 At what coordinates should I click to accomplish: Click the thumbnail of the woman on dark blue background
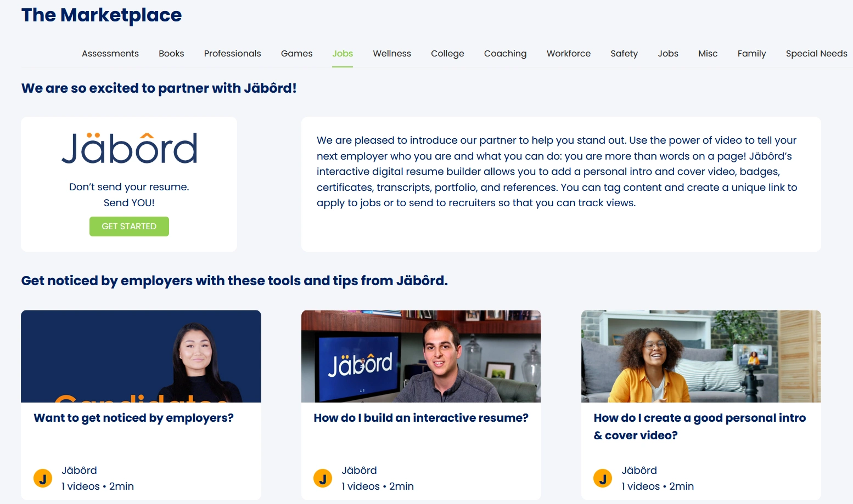(141, 356)
